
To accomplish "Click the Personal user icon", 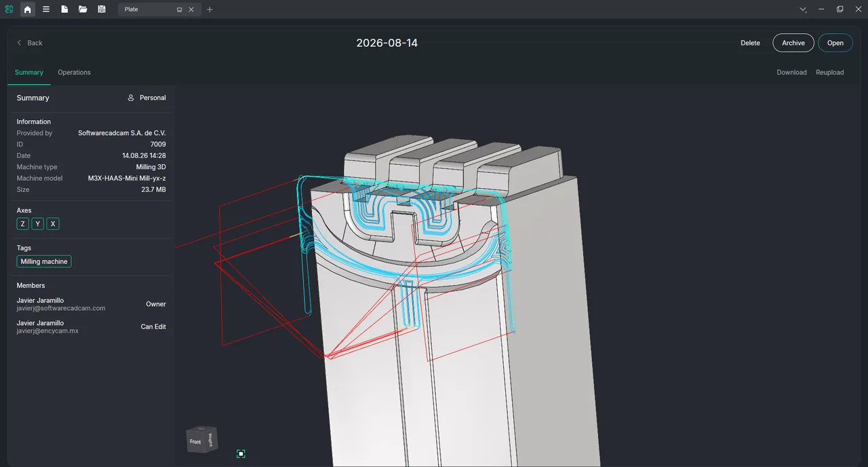I will 131,98.
